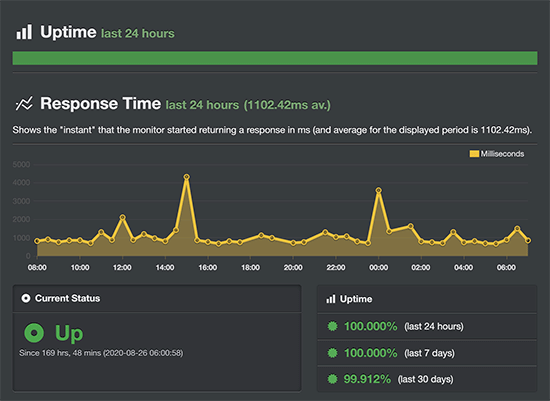
Task: Click green badge beside 99.912% uptime
Action: (332, 379)
